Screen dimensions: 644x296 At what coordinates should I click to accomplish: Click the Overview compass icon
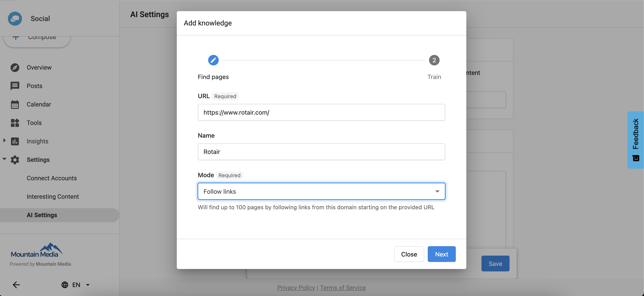15,68
